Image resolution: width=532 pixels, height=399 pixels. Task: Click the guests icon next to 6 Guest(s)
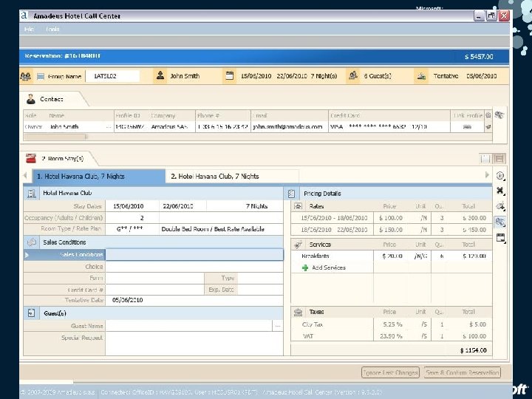pos(353,75)
